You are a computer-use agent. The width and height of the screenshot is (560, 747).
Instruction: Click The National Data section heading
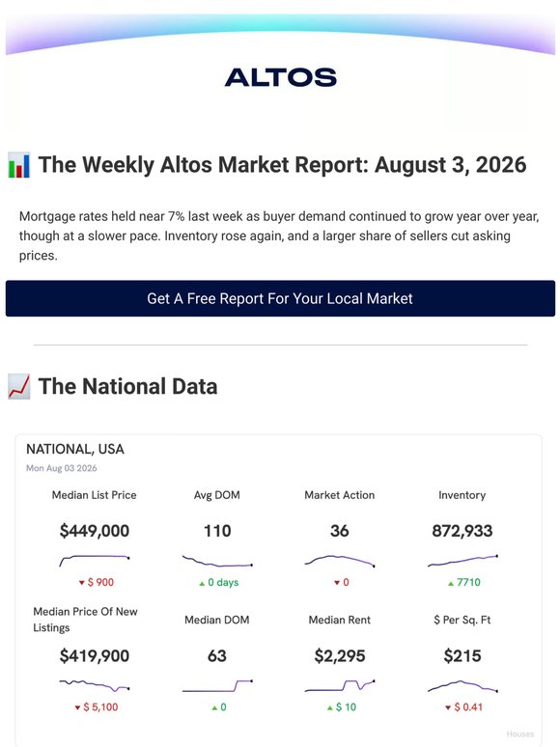[127, 386]
